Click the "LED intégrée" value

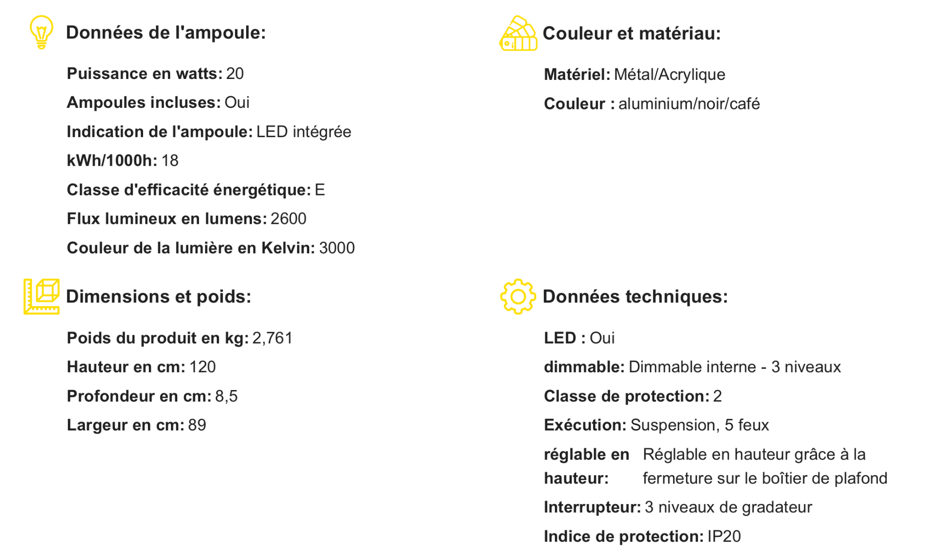(304, 132)
